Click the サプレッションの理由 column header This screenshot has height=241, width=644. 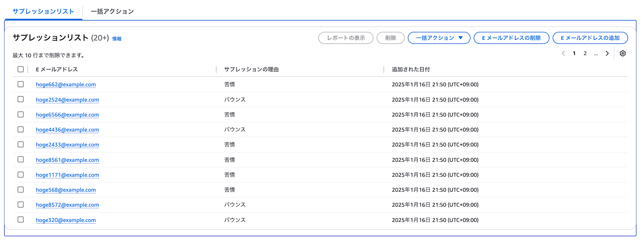(x=251, y=70)
